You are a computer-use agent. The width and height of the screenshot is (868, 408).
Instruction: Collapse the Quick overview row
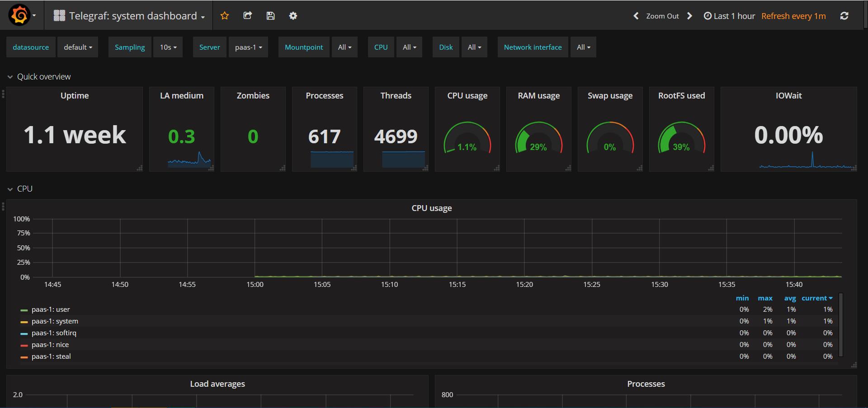(x=39, y=77)
